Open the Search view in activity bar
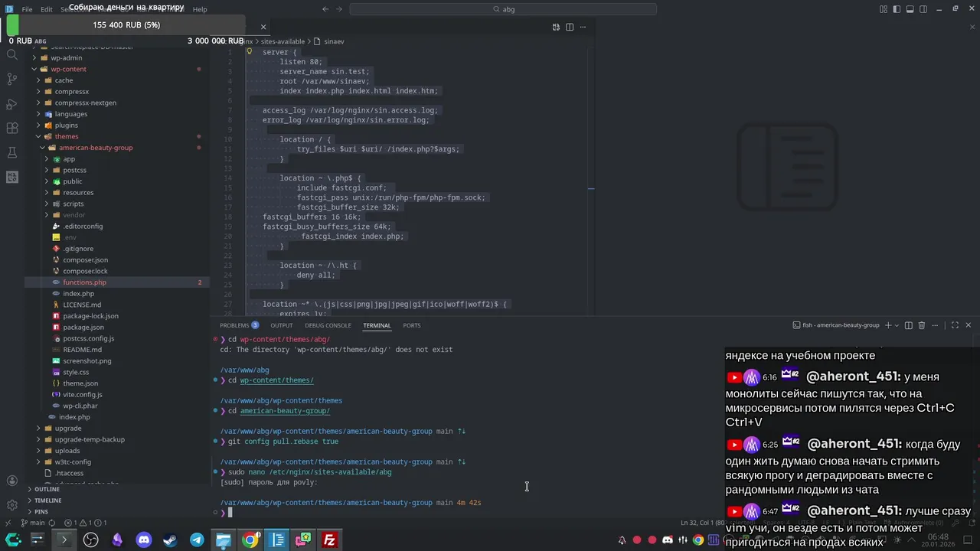Viewport: 980px width, 551px height. point(11,54)
